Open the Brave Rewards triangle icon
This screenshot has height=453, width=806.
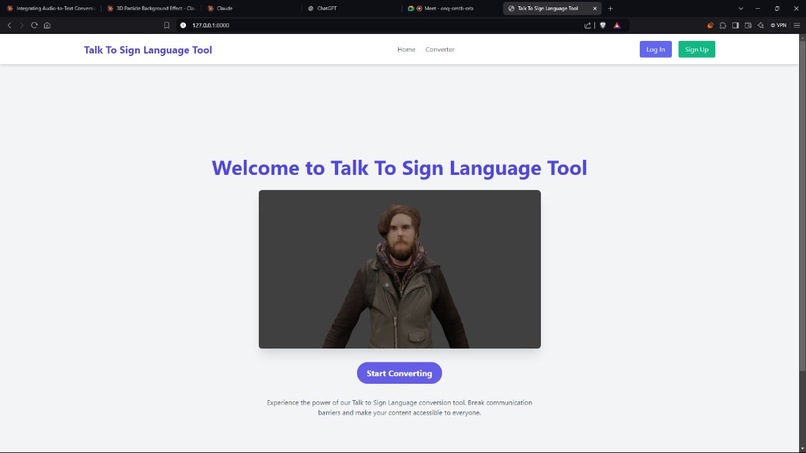[x=617, y=25]
